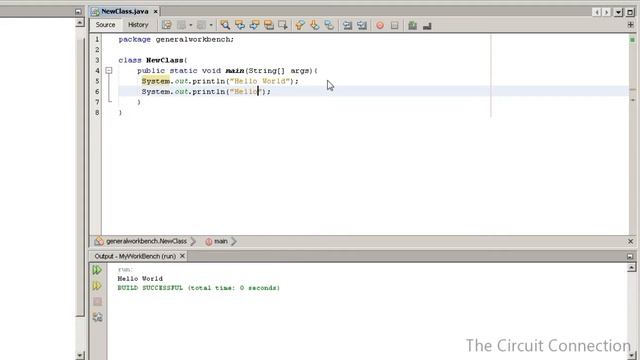Click the plus split-editor icon at top right
Viewport: 640px width, 360px height.
click(x=631, y=25)
